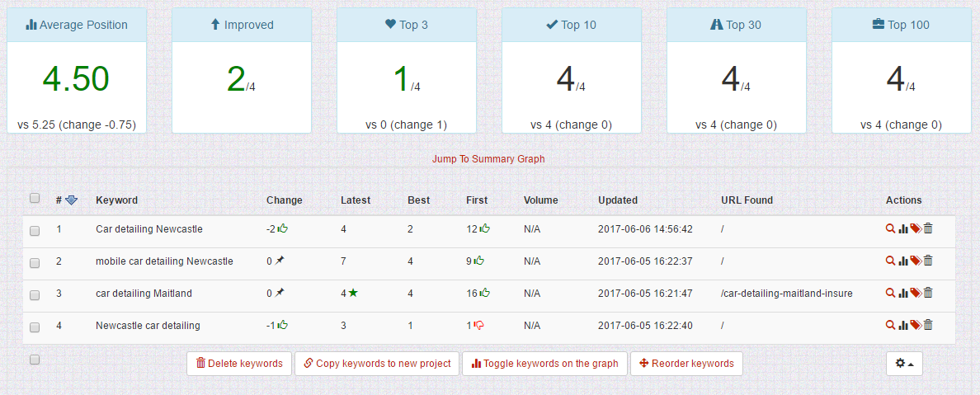The width and height of the screenshot is (980, 395).
Task: Click trash icon for car detailing Maitland row
Action: (928, 293)
